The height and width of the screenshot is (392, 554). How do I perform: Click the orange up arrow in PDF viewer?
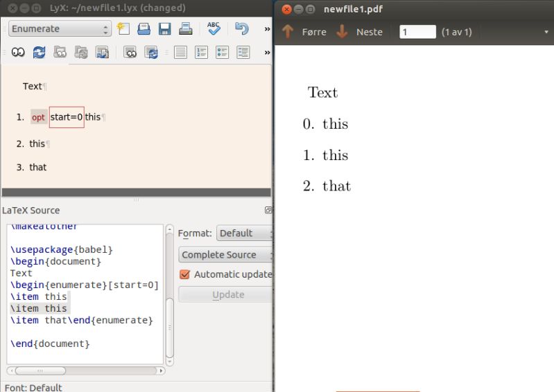[x=288, y=32]
